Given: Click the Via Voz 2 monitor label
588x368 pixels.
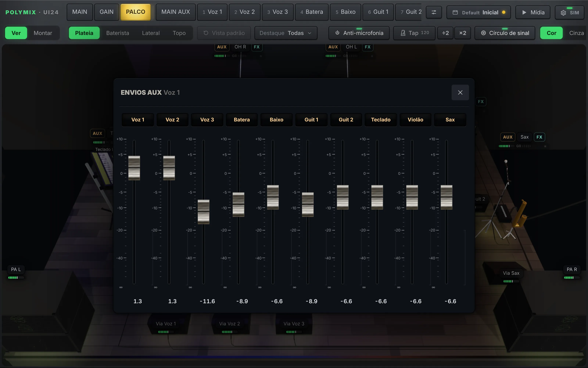Looking at the screenshot, I should pos(230,324).
